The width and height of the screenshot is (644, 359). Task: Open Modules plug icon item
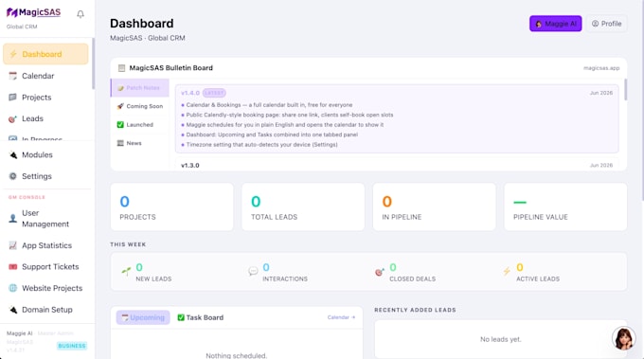coord(45,154)
